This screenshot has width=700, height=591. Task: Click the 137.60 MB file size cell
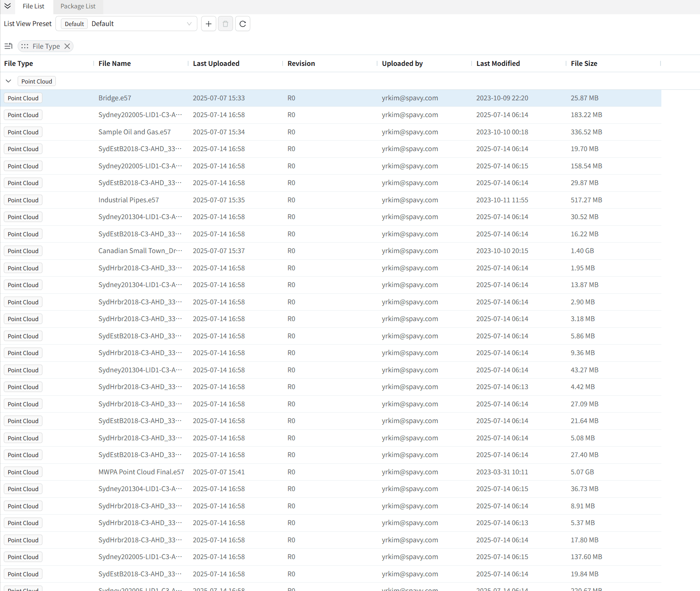pos(586,557)
